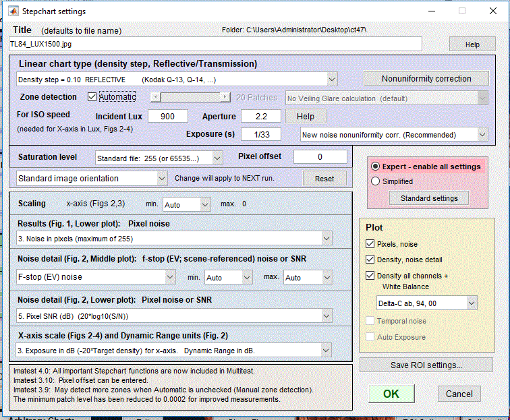This screenshot has height=420, width=510.
Task: Click the Title file name text field
Action: click(216, 44)
